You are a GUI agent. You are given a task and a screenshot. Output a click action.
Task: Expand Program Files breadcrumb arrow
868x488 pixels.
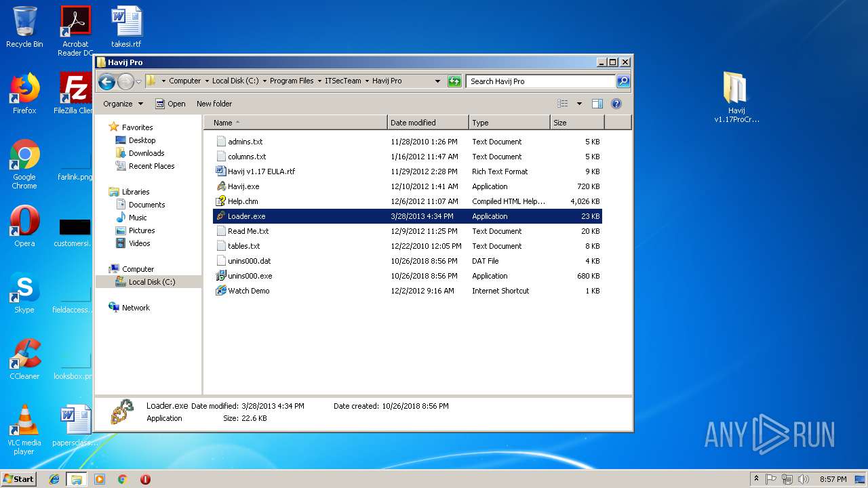(319, 81)
